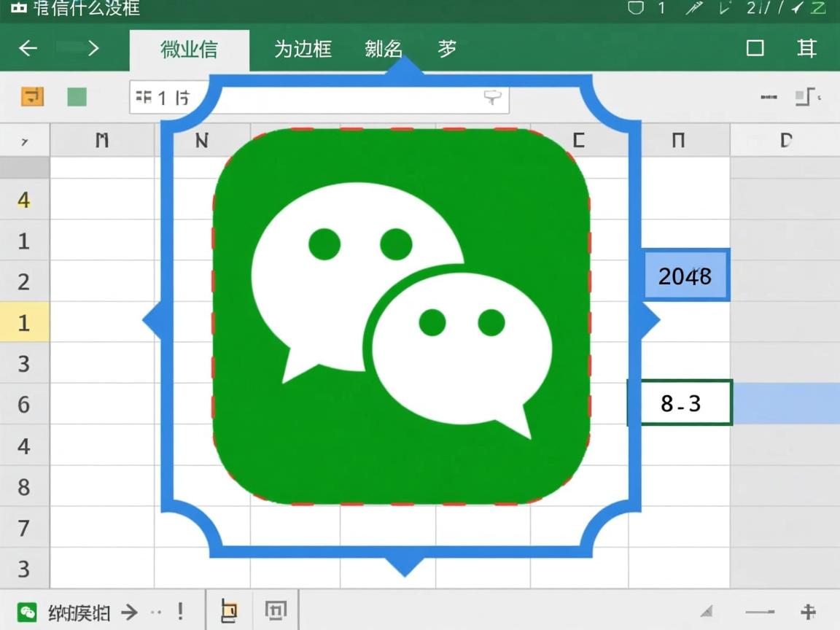Click the zoom-in plus icon at bottom right
Screen dimensions: 840x630
pos(809,611)
